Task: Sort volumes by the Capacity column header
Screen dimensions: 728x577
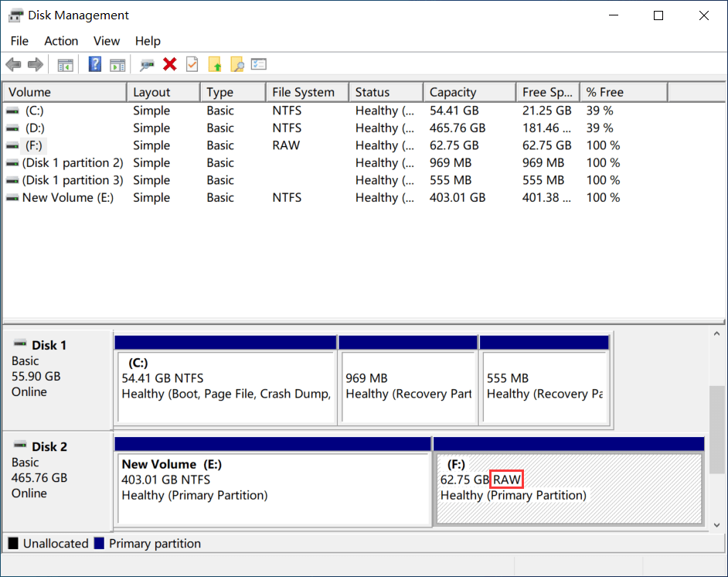Action: pyautogui.click(x=453, y=92)
